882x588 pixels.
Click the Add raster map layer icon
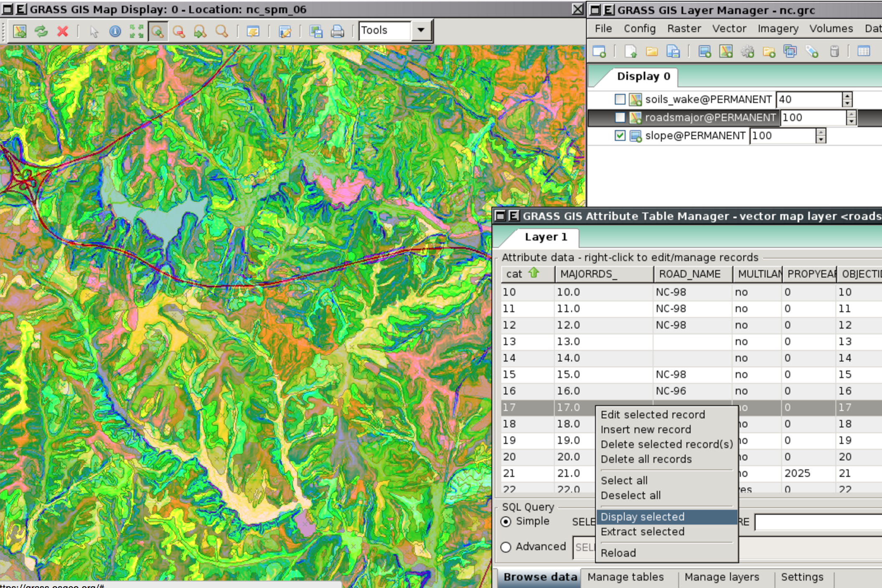click(704, 51)
